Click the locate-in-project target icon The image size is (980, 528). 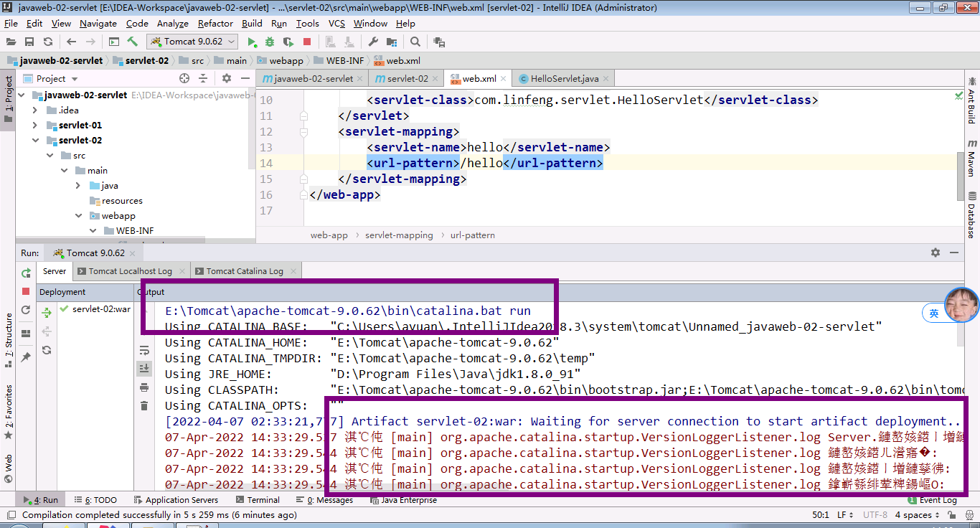pyautogui.click(x=184, y=78)
